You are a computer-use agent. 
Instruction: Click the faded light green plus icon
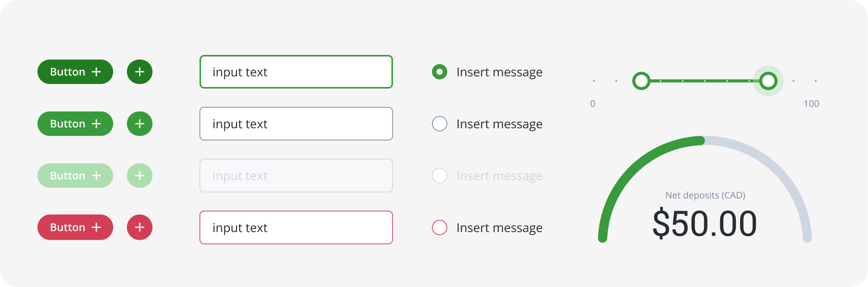point(140,176)
